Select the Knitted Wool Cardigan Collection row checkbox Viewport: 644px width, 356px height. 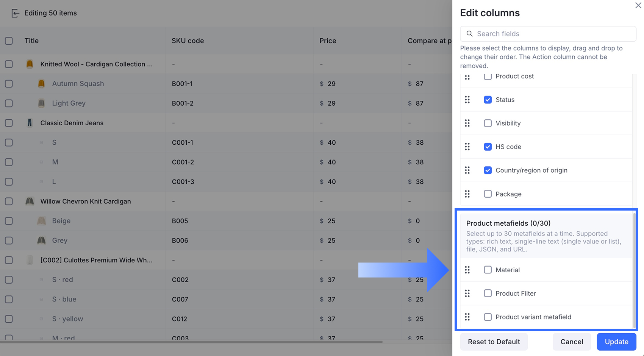9,64
